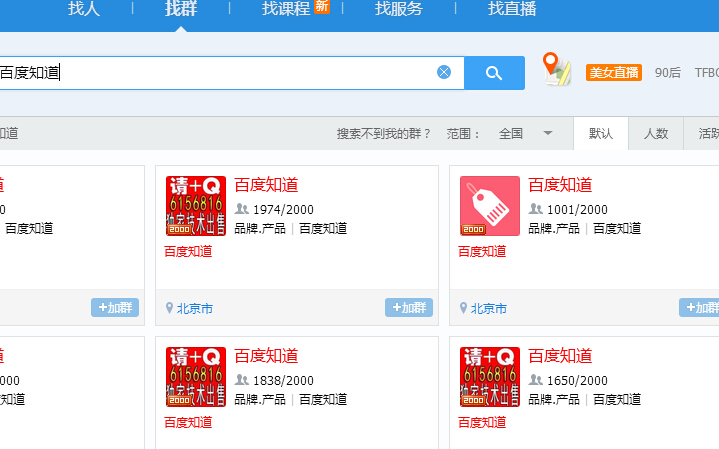
Task: Sort results by 人数
Action: click(x=656, y=134)
